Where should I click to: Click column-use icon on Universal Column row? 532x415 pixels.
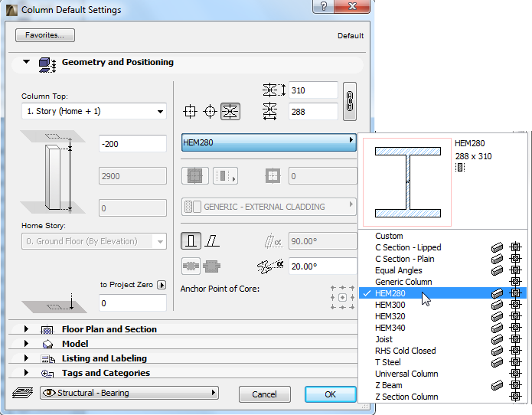point(515,374)
